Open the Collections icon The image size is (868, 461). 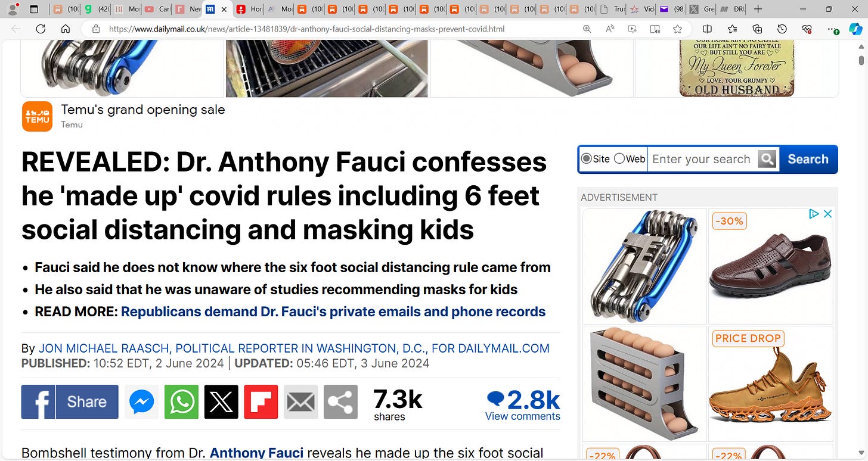click(x=757, y=29)
